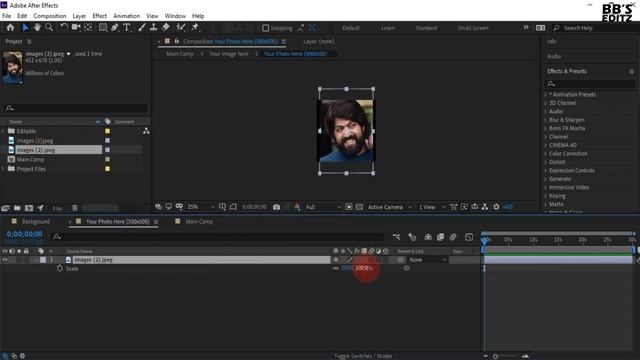Image resolution: width=640 pixels, height=360 pixels.
Task: Select the Standard workspace
Action: point(426,28)
